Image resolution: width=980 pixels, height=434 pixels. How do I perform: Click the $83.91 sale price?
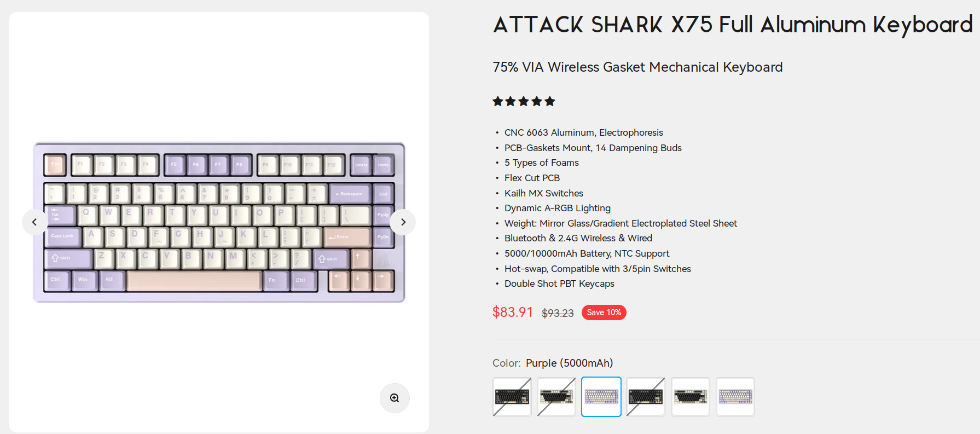pyautogui.click(x=513, y=312)
